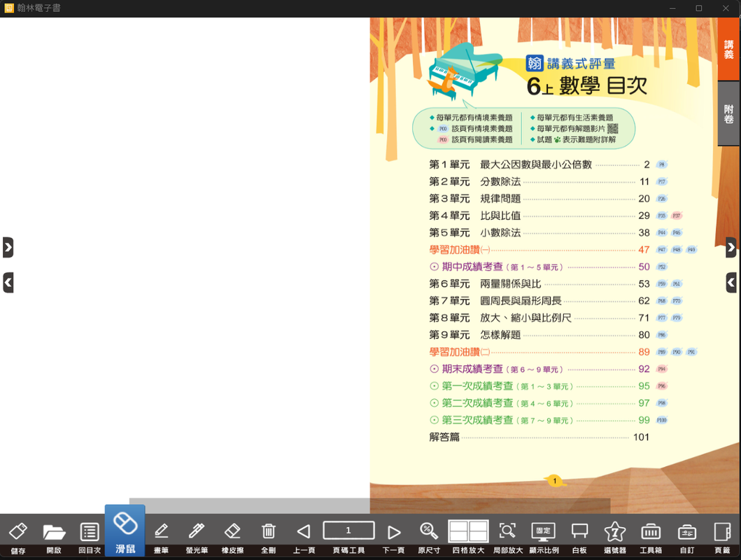741x560 pixels.
Task: Open 第三次成績考查 entry
Action: point(539,419)
